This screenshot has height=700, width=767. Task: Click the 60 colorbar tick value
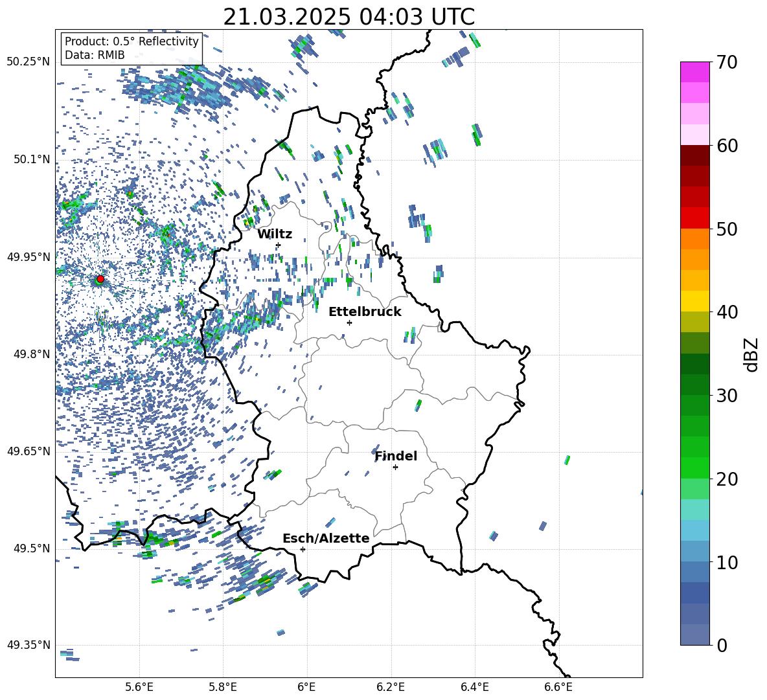click(727, 145)
